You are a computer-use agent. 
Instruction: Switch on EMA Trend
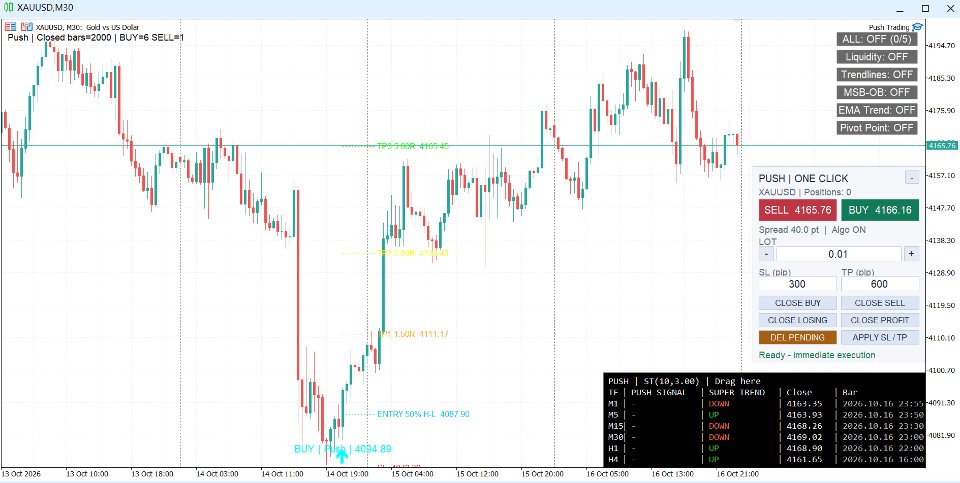click(877, 110)
